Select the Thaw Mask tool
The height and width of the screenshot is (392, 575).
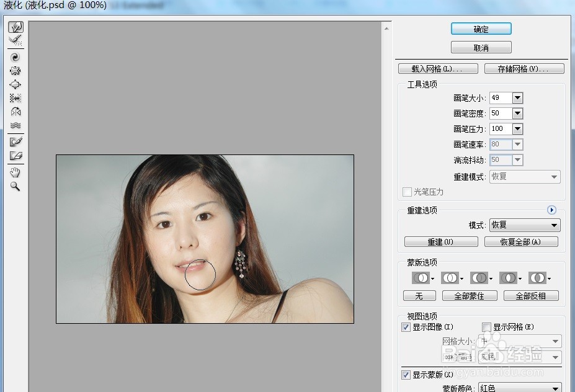pyautogui.click(x=16, y=156)
